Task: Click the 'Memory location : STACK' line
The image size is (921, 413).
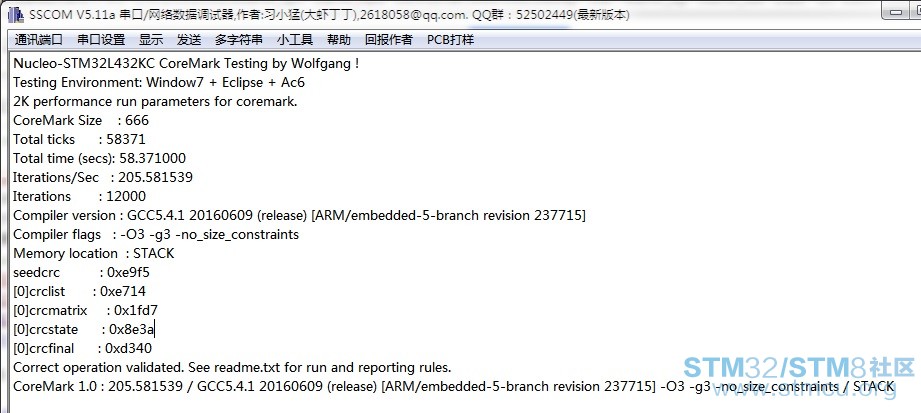Action: tap(94, 253)
